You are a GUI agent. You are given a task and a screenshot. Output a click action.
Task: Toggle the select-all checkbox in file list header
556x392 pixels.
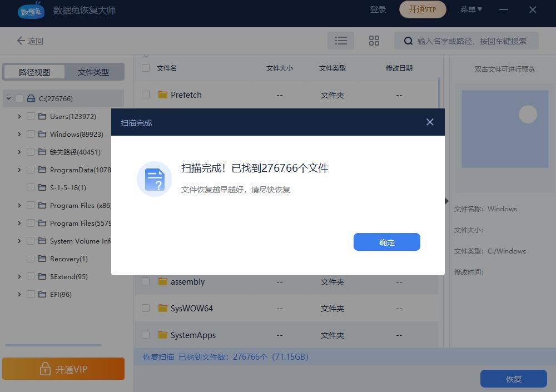coord(145,68)
